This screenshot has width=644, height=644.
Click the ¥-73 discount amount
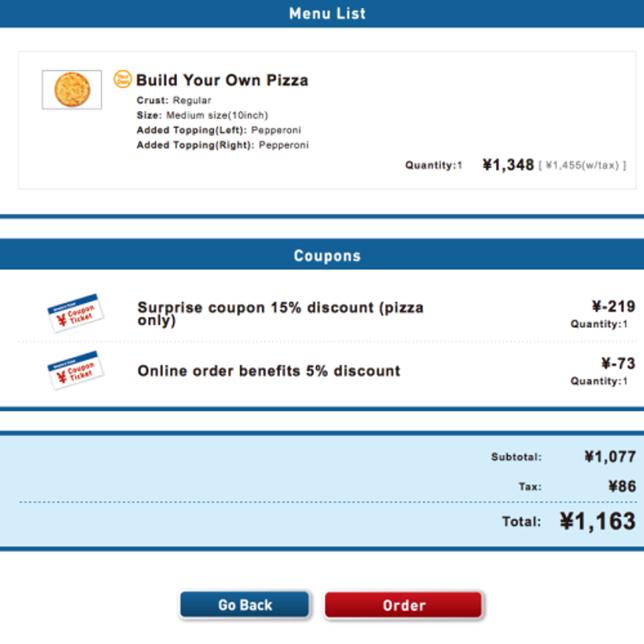coord(618,364)
